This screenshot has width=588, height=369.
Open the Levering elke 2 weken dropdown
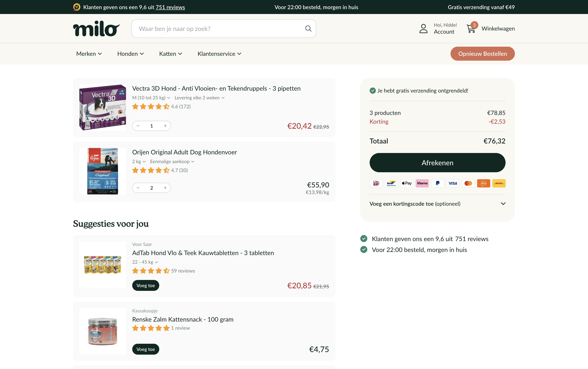coord(199,98)
